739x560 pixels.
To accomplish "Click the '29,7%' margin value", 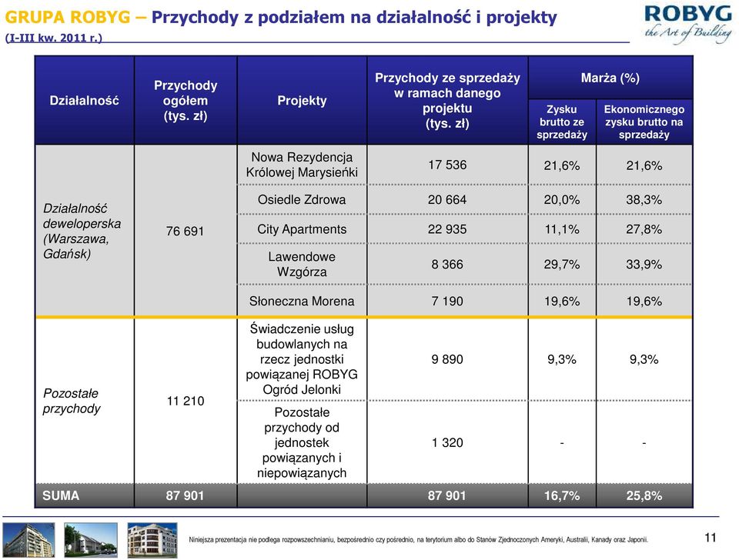I will point(562,264).
